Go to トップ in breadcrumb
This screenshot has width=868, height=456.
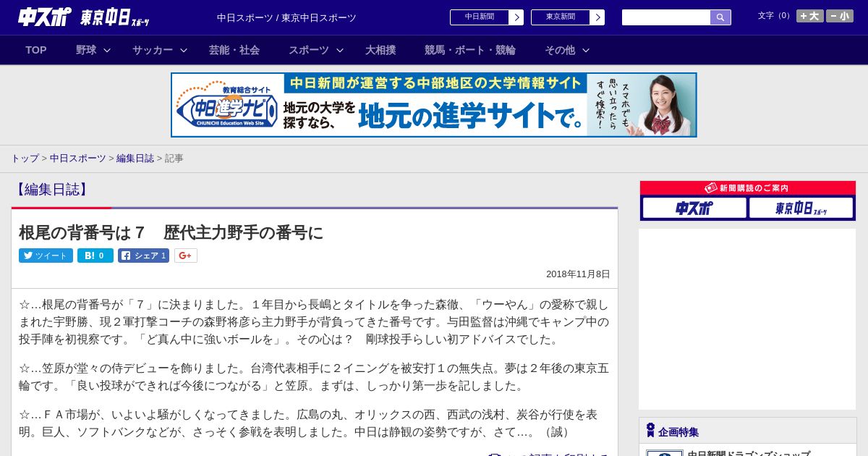(25, 158)
